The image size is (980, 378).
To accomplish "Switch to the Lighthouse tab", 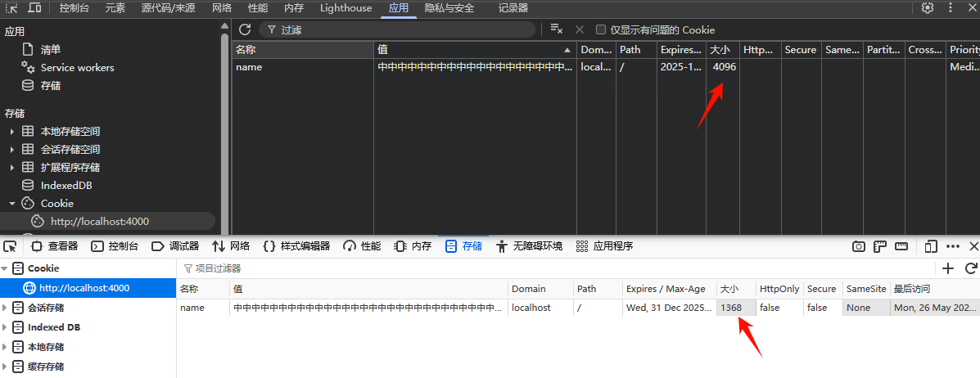I will tap(345, 8).
